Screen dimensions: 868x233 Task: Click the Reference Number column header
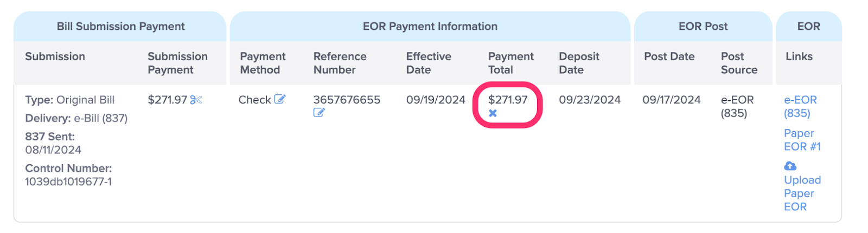click(x=340, y=63)
